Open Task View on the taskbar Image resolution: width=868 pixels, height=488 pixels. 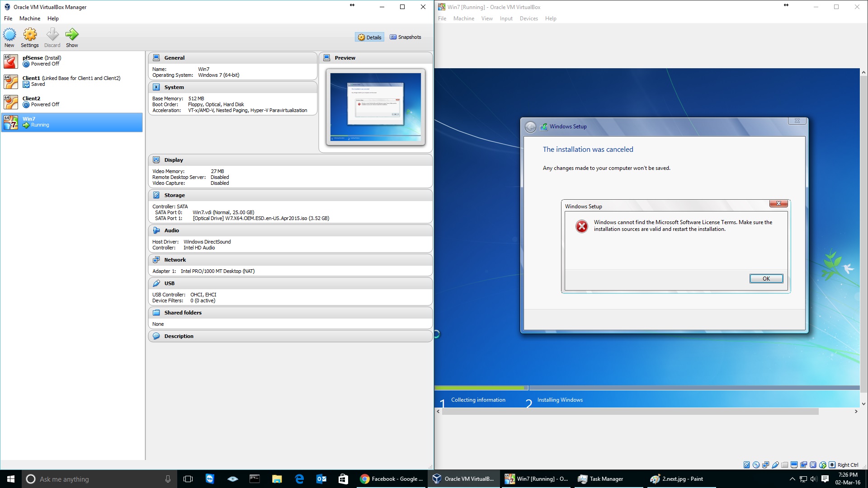[188, 479]
